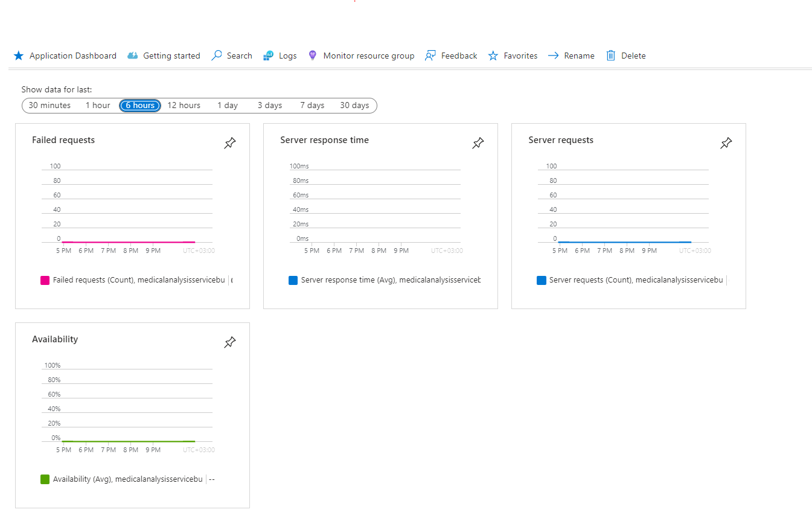Click the Feedback button
Image resolution: width=812 pixels, height=521 pixels.
pyautogui.click(x=451, y=56)
